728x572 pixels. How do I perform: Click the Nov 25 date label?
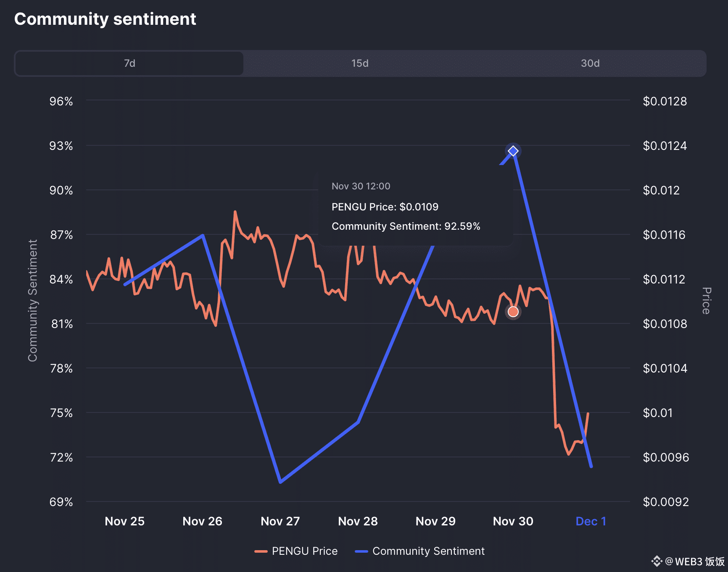[x=124, y=521]
